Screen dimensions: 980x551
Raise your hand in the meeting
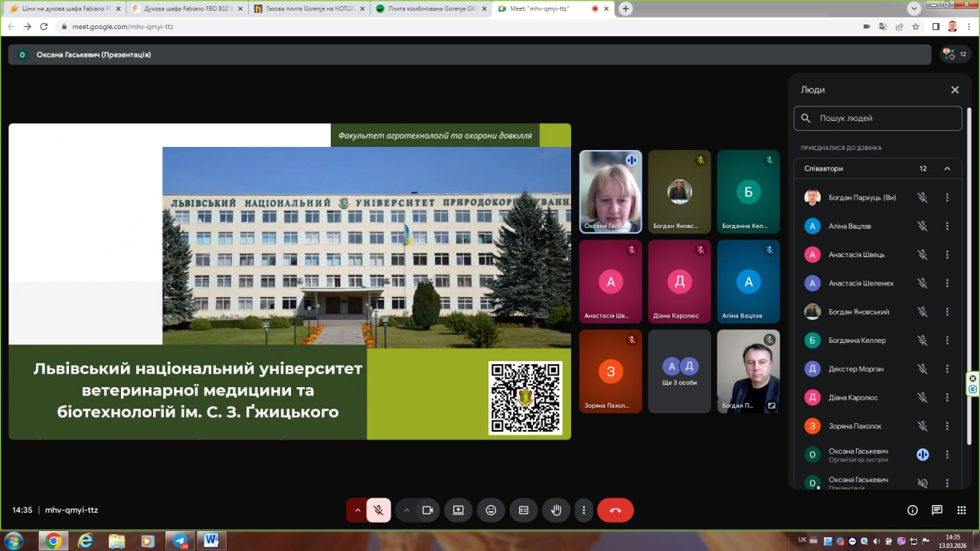pos(557,510)
